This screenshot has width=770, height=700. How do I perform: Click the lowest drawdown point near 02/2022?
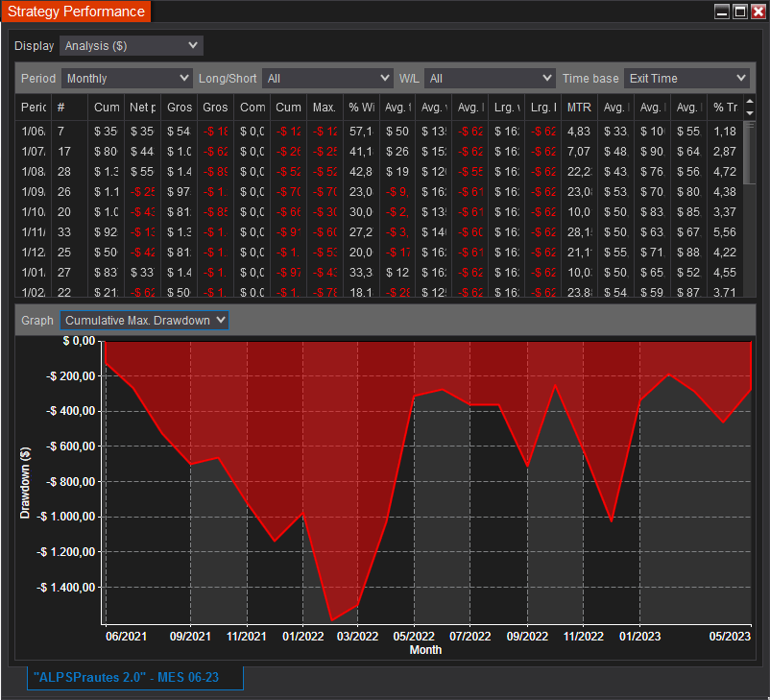click(x=332, y=620)
